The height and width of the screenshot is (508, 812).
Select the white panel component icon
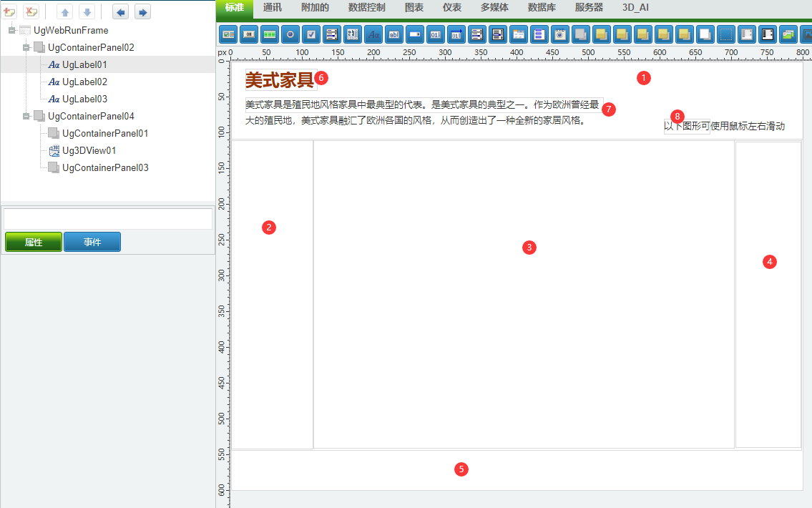pyautogui.click(x=705, y=34)
